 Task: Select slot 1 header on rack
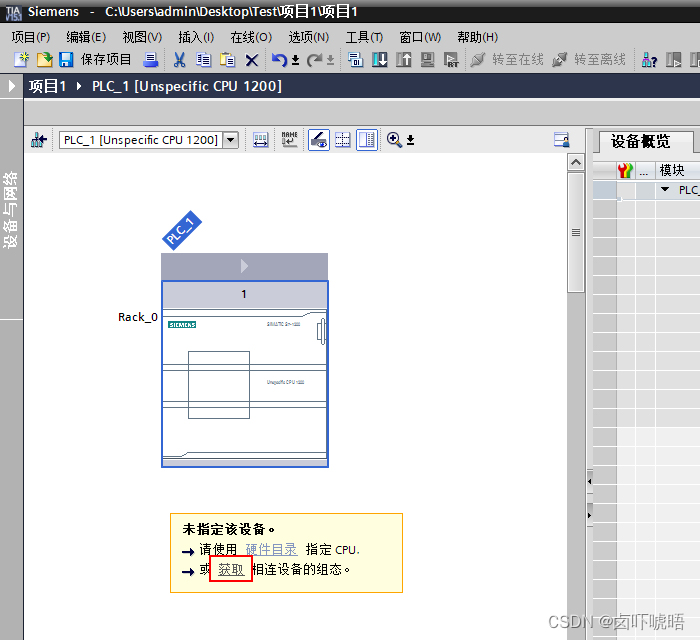244,294
